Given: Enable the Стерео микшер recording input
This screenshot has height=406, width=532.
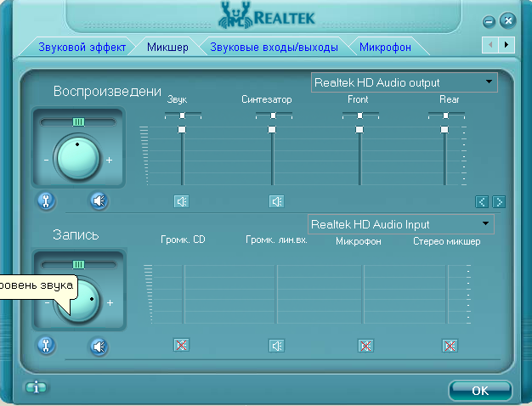Looking at the screenshot, I should (450, 346).
